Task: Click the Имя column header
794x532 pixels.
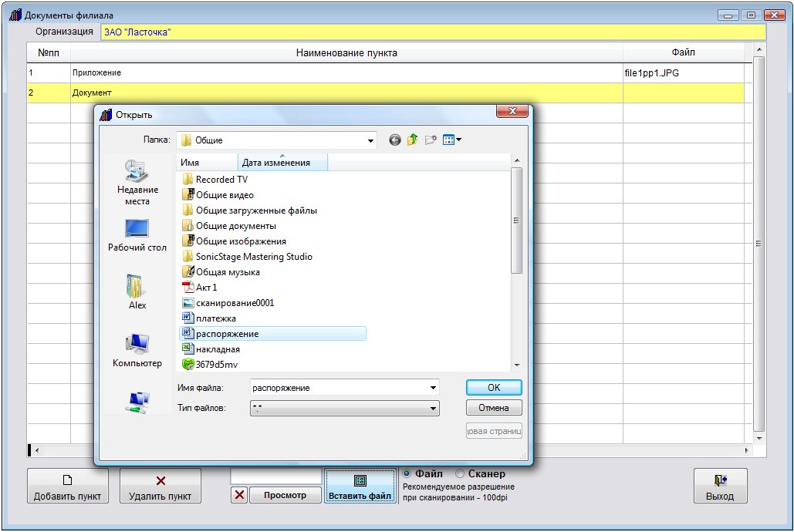Action: tap(207, 163)
